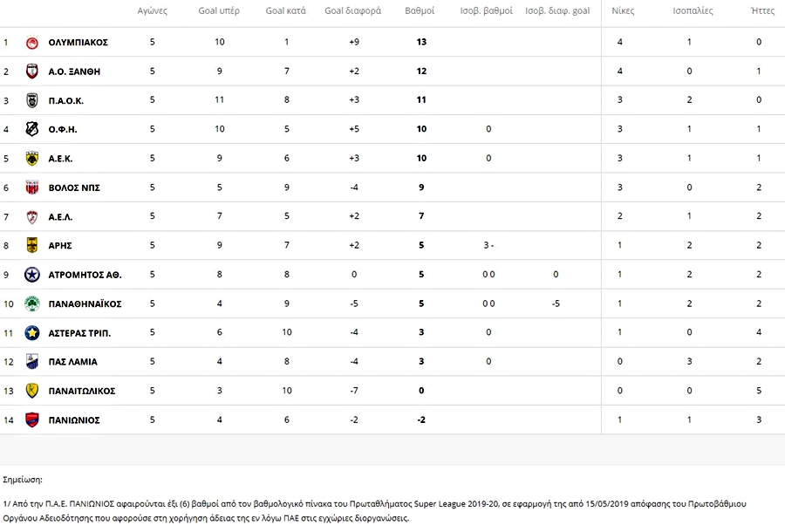Click the Volos NPS team logo
The height and width of the screenshot is (532, 785).
coord(32,188)
